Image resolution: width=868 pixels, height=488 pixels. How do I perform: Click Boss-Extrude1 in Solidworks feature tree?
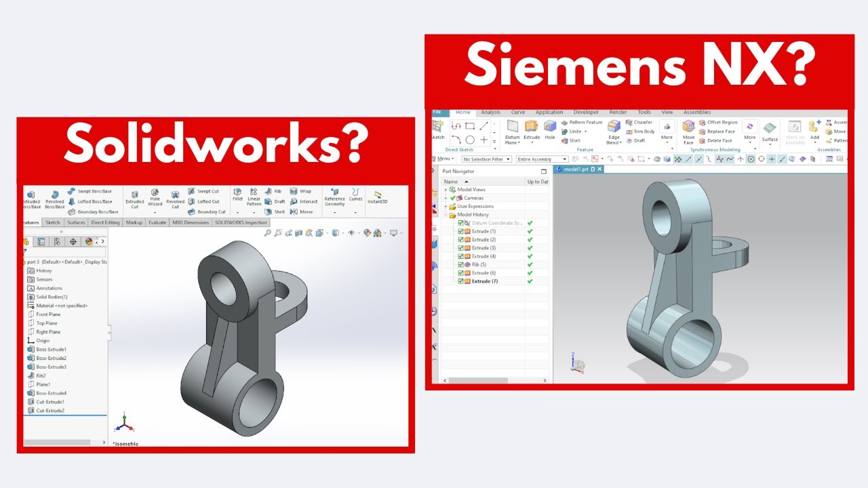tap(46, 349)
